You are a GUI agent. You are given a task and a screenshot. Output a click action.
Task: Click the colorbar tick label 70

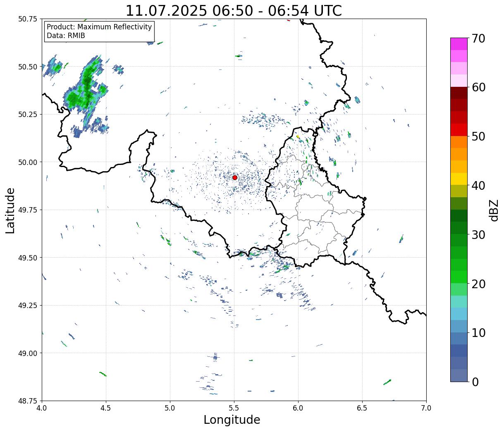[478, 38]
